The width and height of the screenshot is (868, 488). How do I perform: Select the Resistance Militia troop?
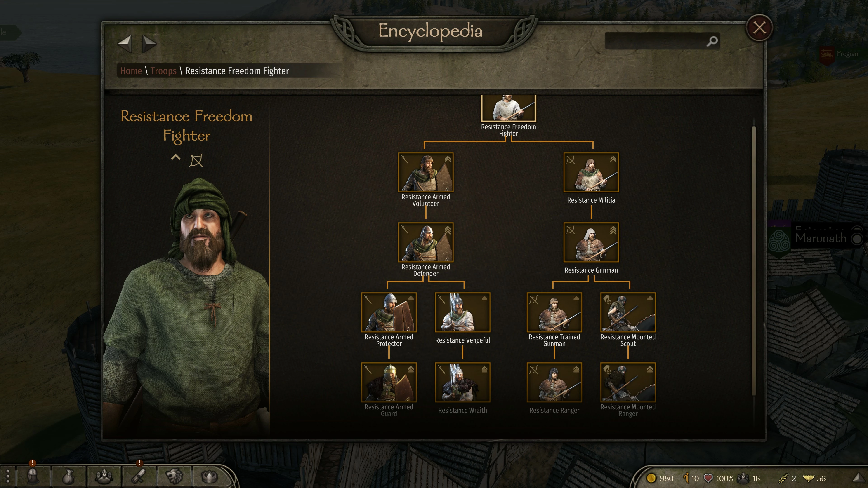pos(591,172)
